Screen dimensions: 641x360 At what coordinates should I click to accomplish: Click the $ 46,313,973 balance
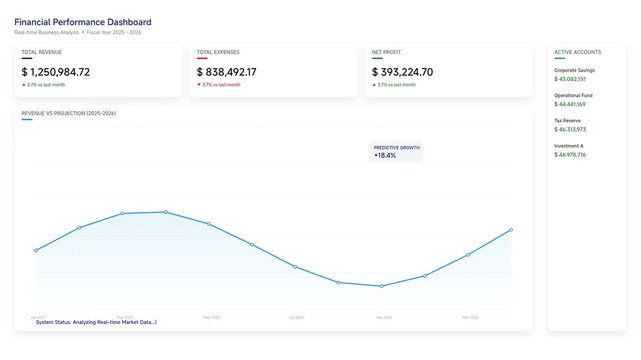pos(570,130)
